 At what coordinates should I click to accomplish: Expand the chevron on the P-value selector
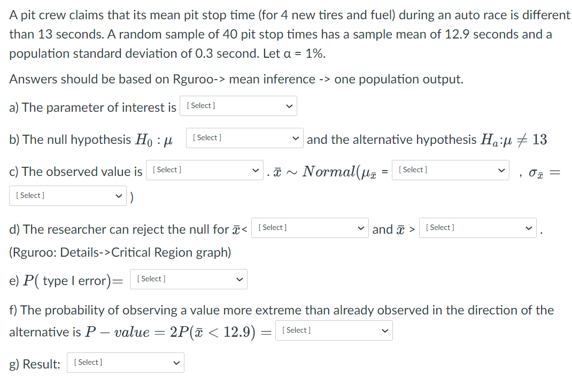tap(385, 330)
